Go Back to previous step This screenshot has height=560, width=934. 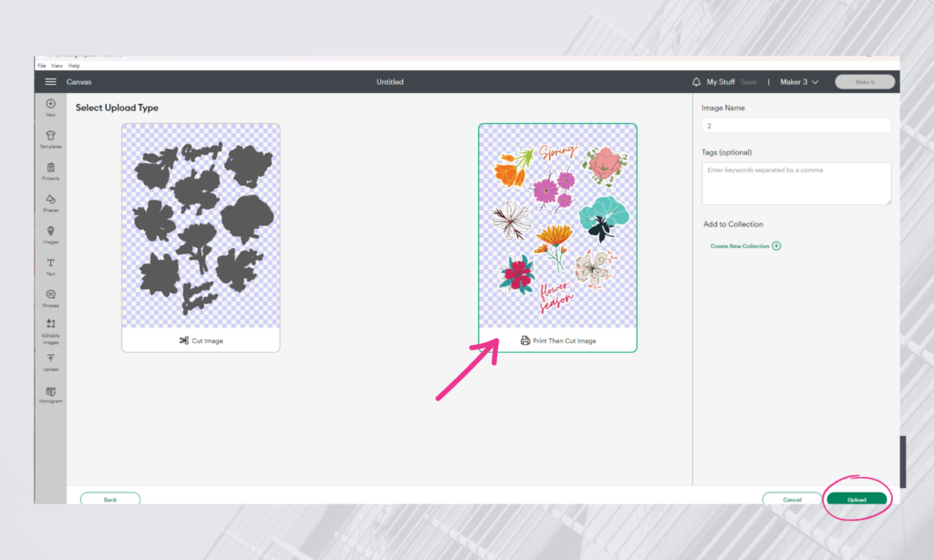tap(110, 499)
